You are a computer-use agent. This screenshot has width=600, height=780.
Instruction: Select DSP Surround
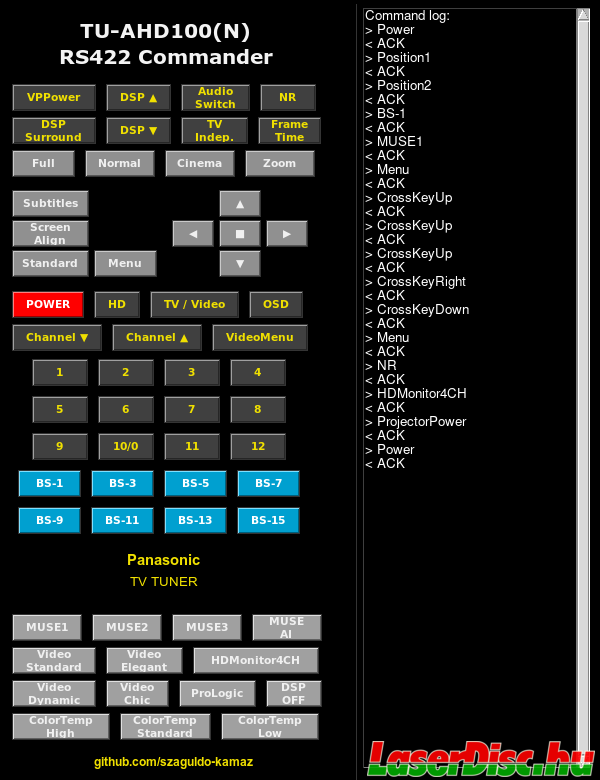click(54, 130)
